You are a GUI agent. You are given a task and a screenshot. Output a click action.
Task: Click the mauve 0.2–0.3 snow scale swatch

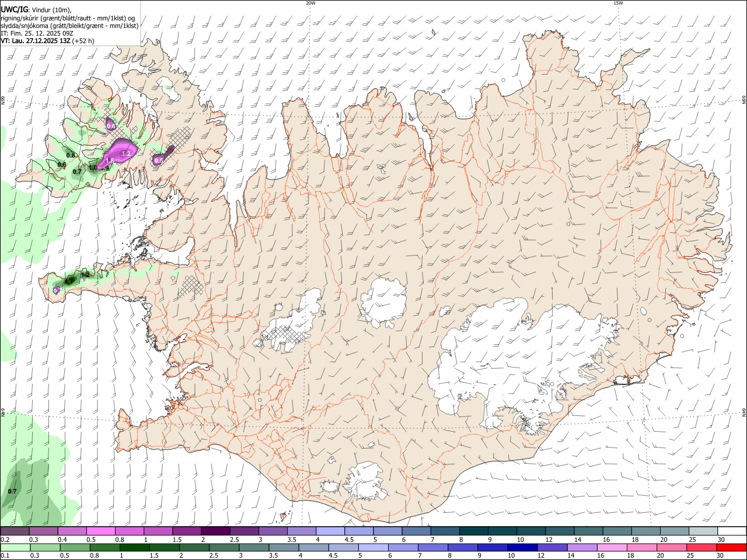pyautogui.click(x=15, y=531)
